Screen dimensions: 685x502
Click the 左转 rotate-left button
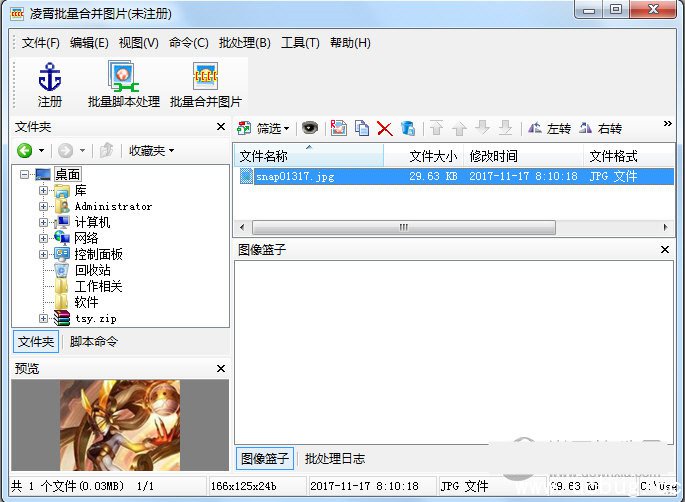(549, 128)
